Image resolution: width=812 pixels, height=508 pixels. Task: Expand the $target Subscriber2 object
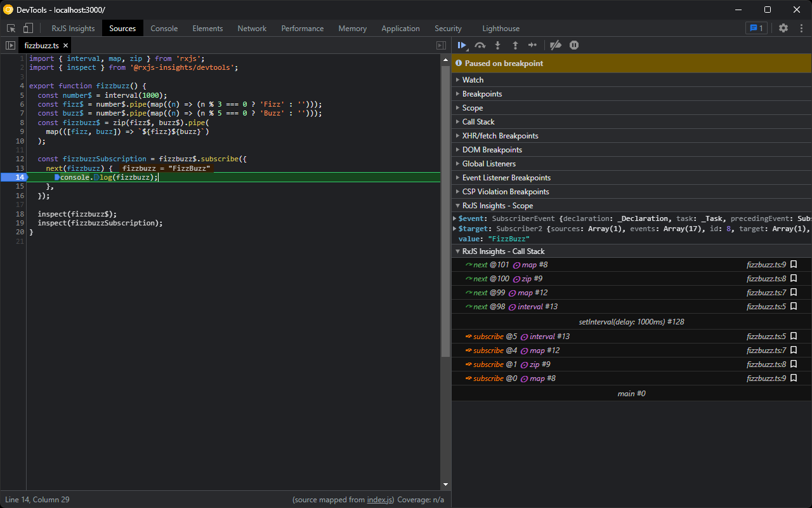pos(455,229)
